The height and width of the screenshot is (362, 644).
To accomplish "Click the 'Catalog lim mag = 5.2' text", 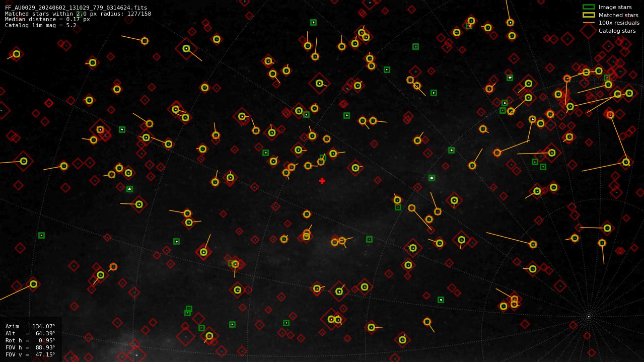I will coord(41,25).
